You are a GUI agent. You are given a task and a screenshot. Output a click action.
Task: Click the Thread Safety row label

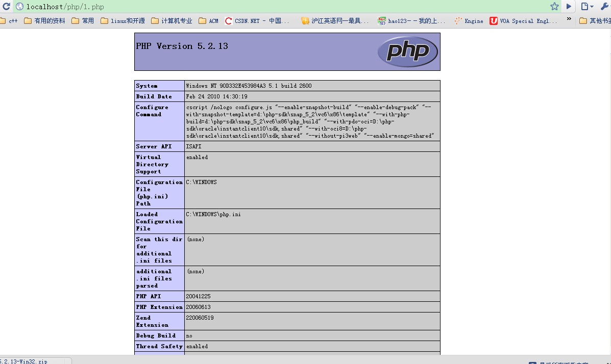click(x=159, y=347)
